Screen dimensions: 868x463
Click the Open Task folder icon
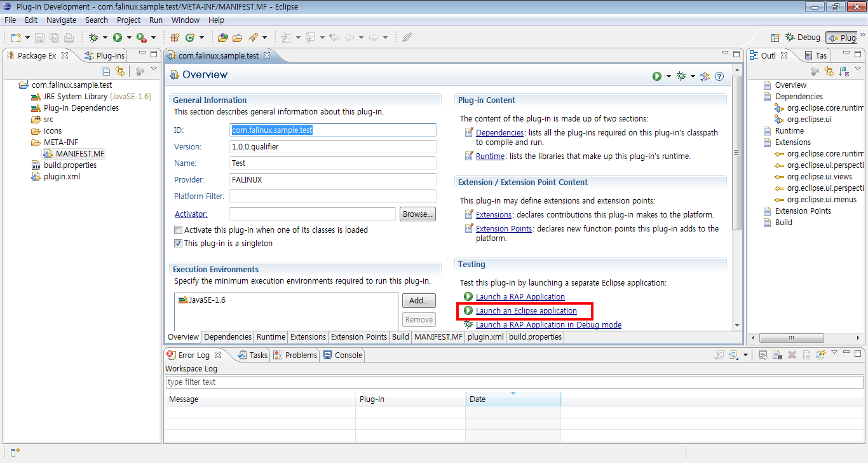coord(237,38)
